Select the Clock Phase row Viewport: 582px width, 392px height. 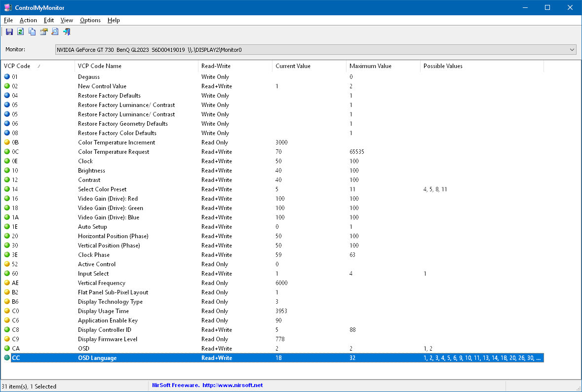click(x=273, y=255)
